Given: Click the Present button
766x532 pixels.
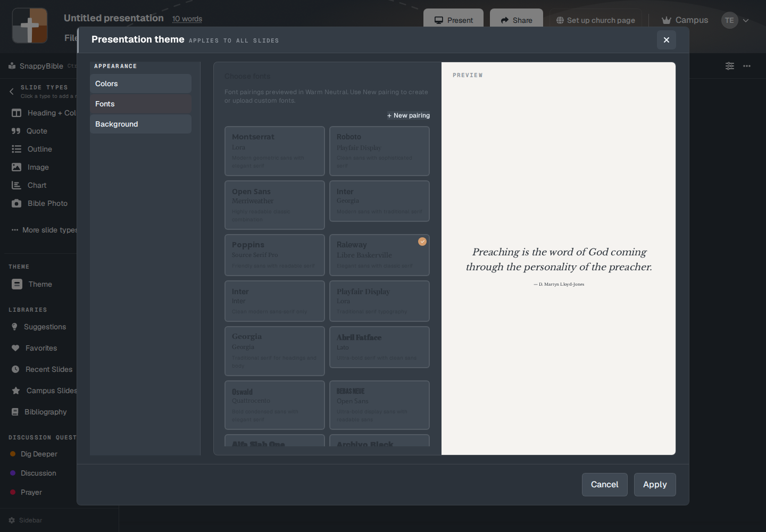Looking at the screenshot, I should point(453,20).
